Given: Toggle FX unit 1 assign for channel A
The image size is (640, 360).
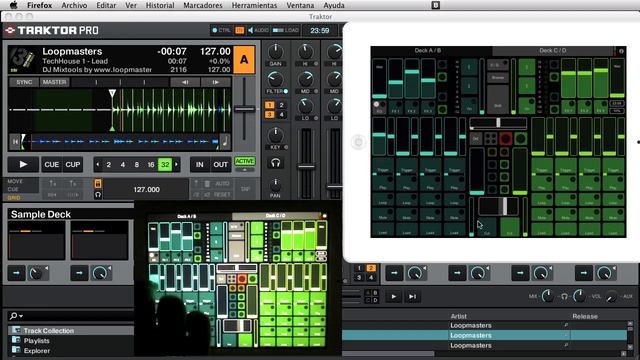Looking at the screenshot, I should coord(269,105).
